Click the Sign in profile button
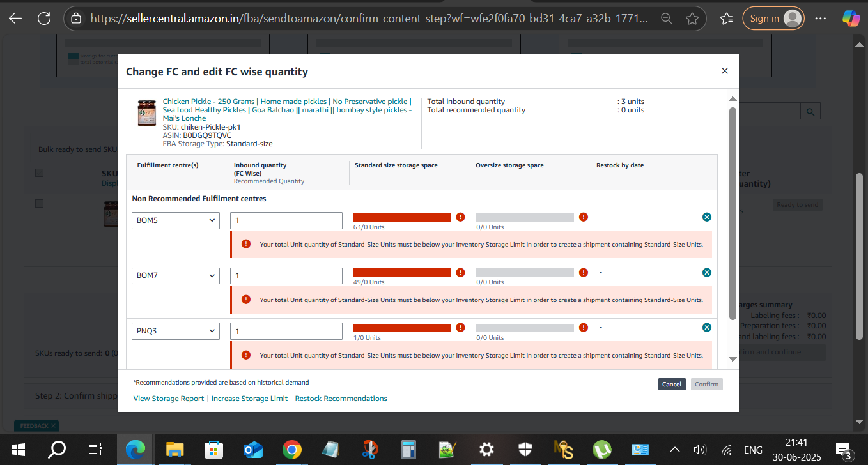The image size is (868, 465). pos(773,19)
